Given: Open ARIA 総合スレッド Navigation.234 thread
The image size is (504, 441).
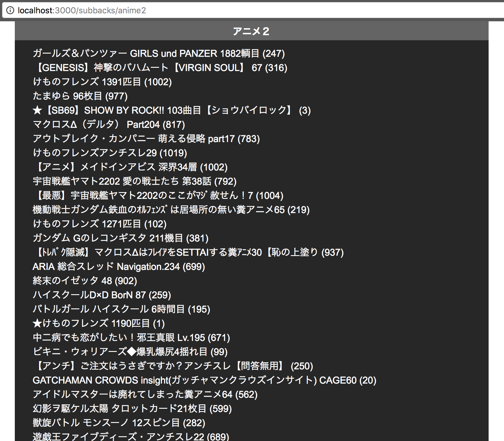Looking at the screenshot, I should [x=119, y=266].
